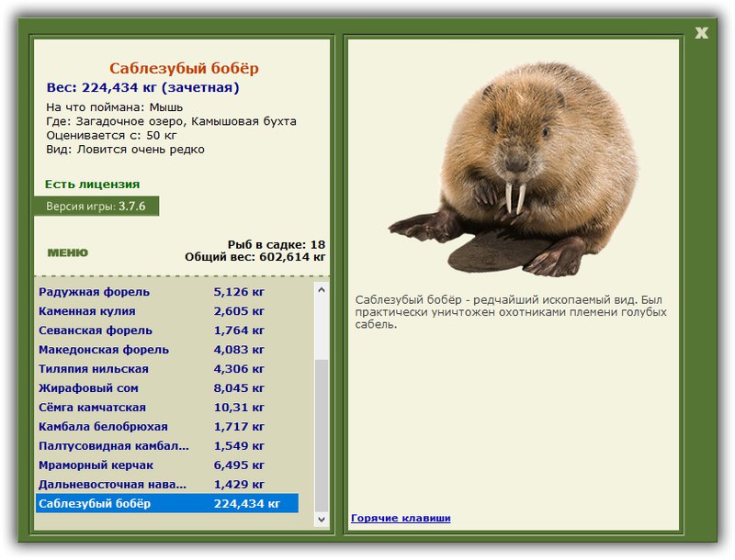Click the На что поймана: Мышь line
Image resolution: width=735 pixels, height=560 pixels.
(x=114, y=107)
